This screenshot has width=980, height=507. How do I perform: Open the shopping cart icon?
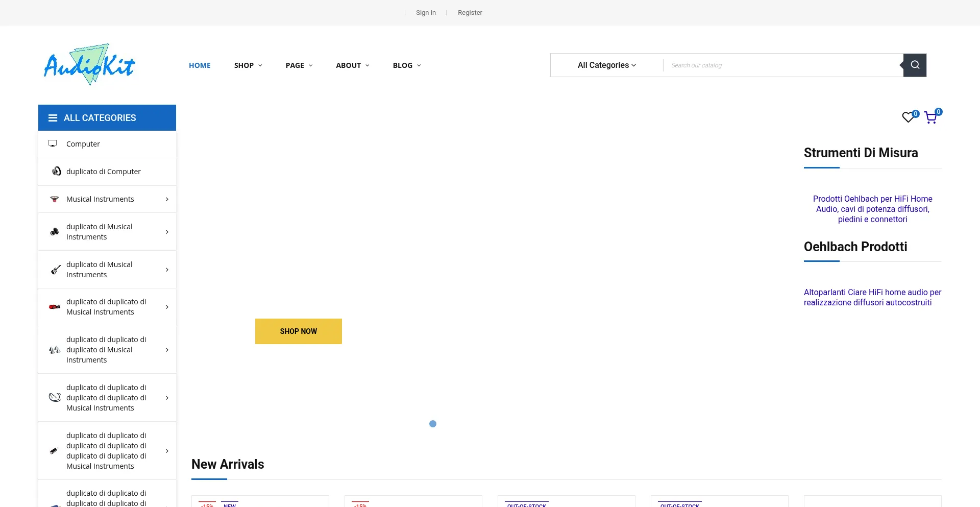(x=930, y=117)
